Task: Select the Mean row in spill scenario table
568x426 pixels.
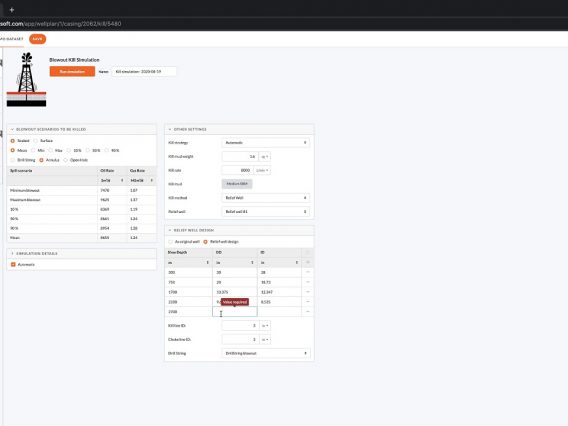Action: point(82,238)
